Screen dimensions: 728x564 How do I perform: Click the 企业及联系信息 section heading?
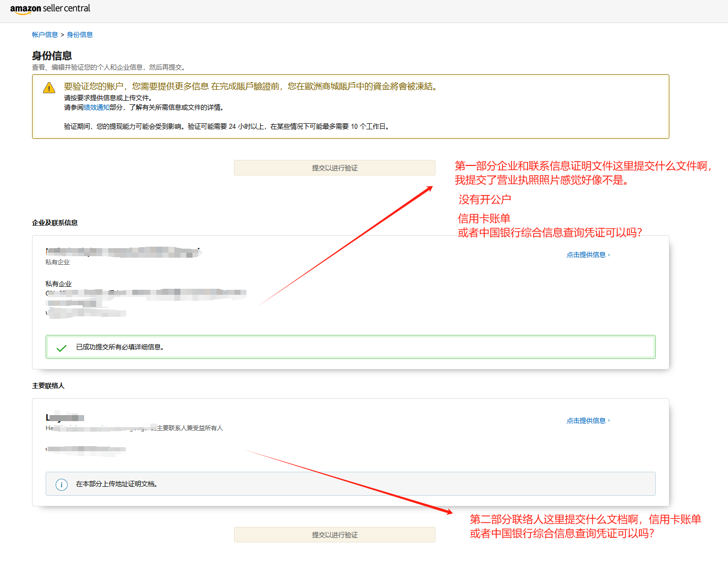tap(55, 223)
